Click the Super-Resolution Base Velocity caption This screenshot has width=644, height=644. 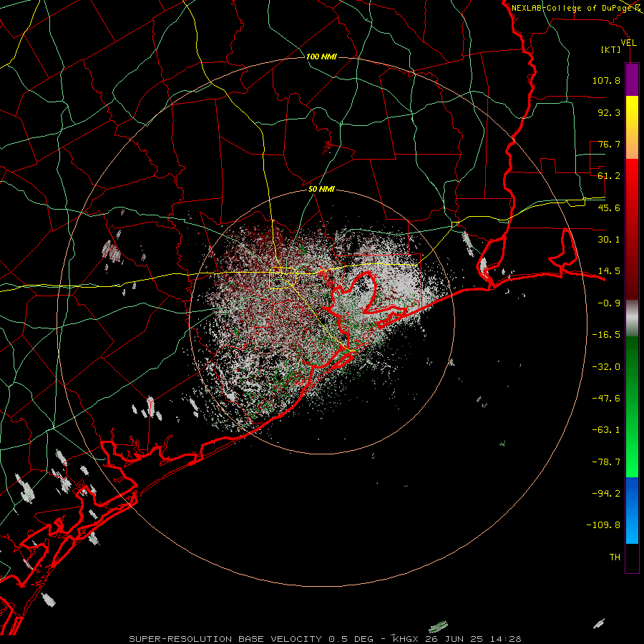pyautogui.click(x=325, y=639)
